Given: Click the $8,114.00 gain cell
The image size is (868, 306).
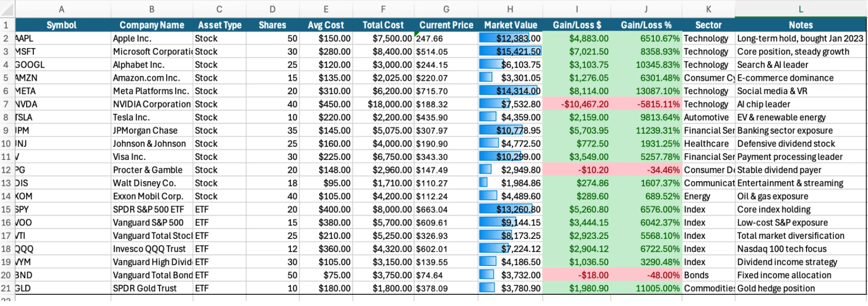Looking at the screenshot, I should [x=577, y=91].
